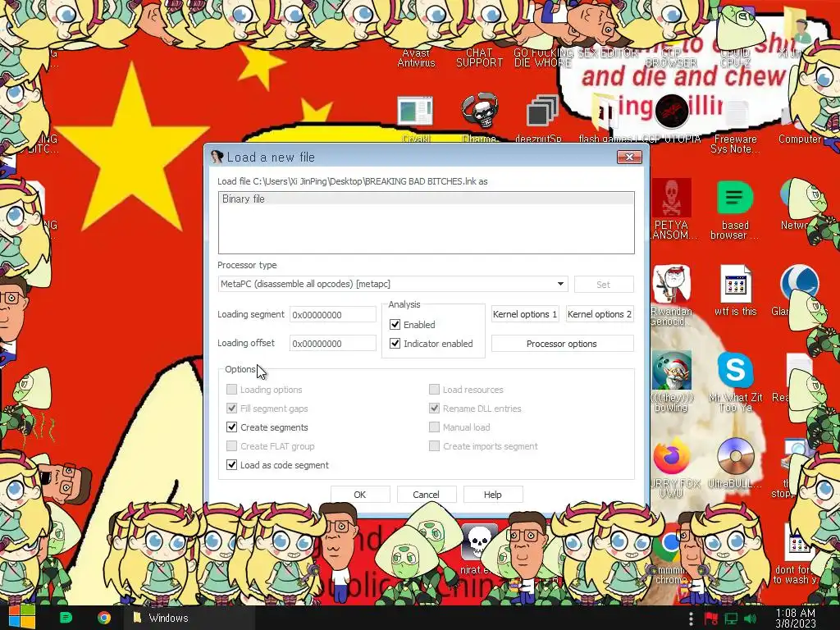Open the 'wtf is this' desktop icon
This screenshot has height=630, width=840.
pos(736,284)
